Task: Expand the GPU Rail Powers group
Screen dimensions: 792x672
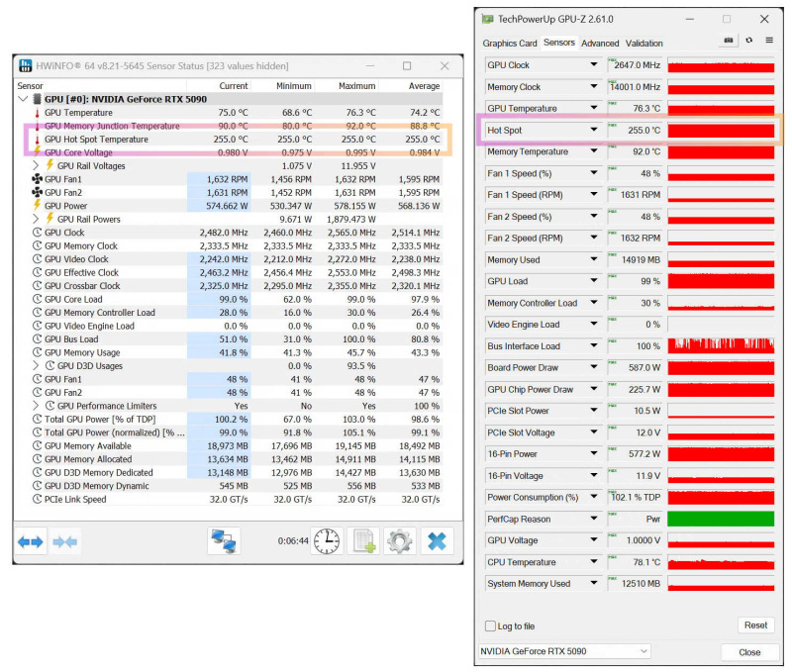Action: 36,219
